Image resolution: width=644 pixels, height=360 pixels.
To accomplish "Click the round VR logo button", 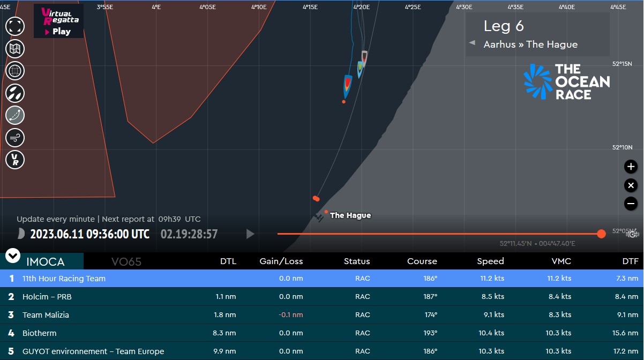I will point(15,160).
